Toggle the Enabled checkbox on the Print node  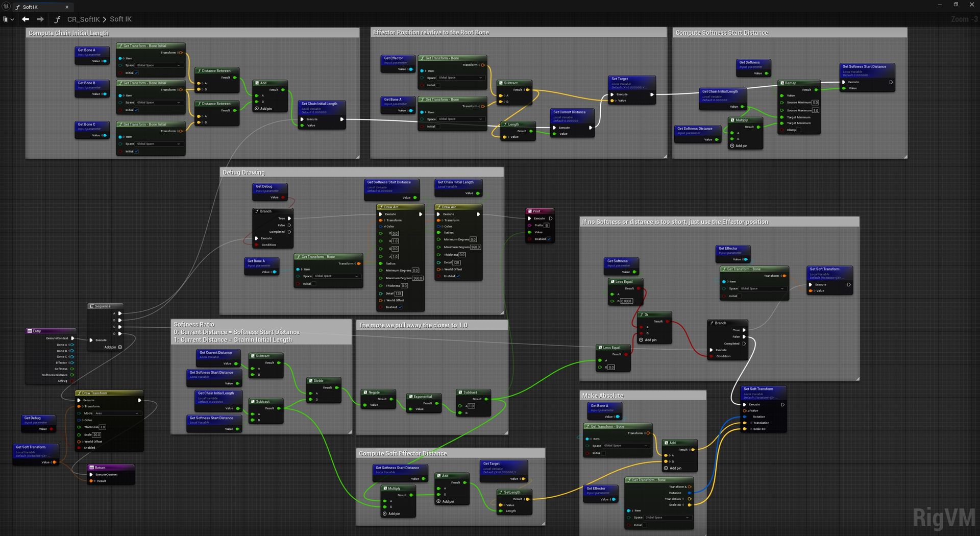pos(550,238)
